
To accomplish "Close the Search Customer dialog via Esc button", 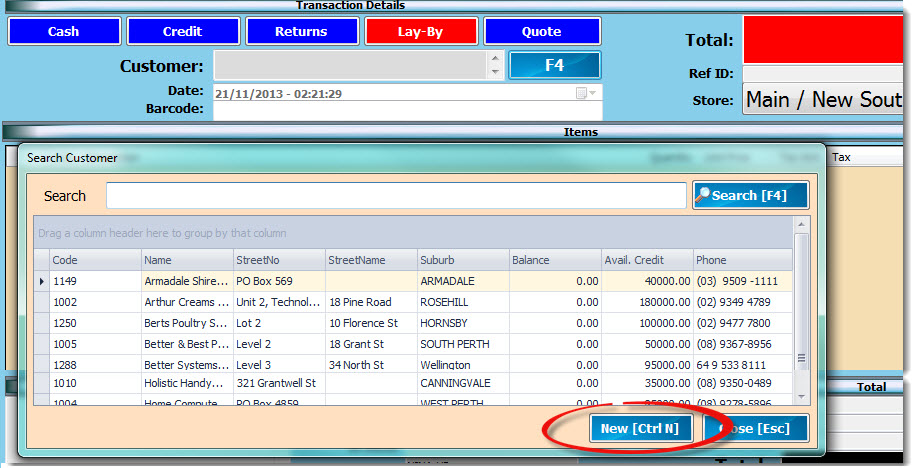I will 756,428.
